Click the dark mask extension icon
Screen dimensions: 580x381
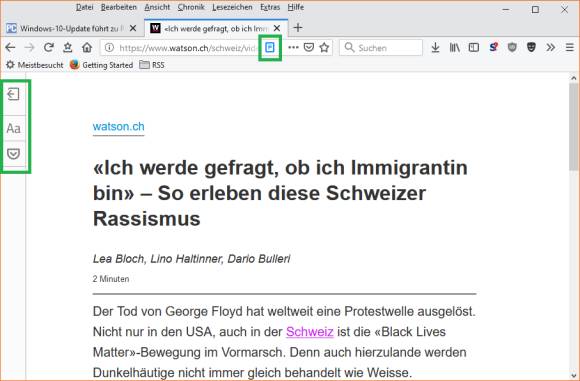[532, 47]
